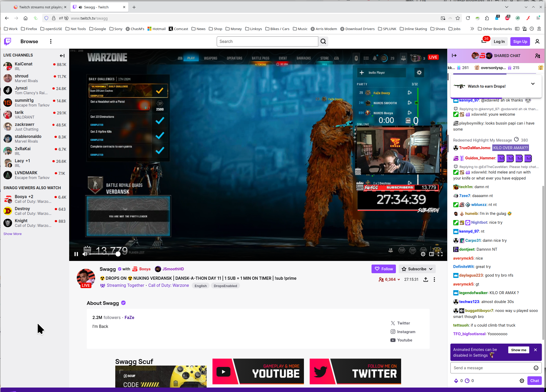Click the Follow me on Twitter banner

coord(355,371)
